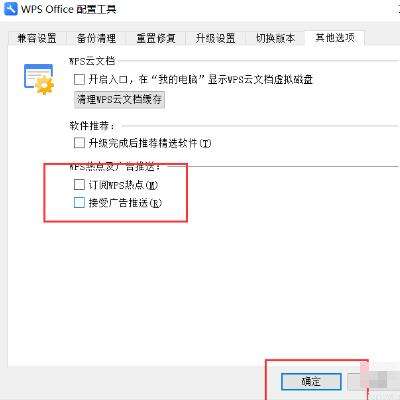Click the WPS热点及广告推送 group heading
Screen dimensions: 400x400
pyautogui.click(x=115, y=167)
